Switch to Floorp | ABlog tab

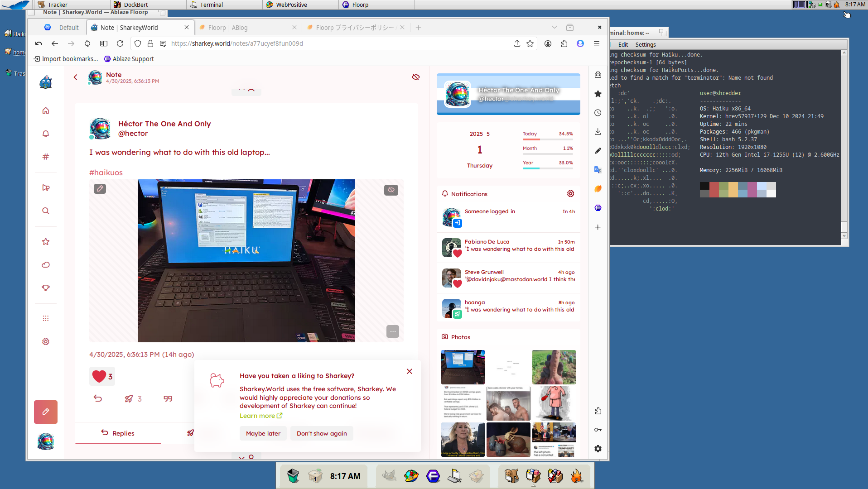pos(248,28)
